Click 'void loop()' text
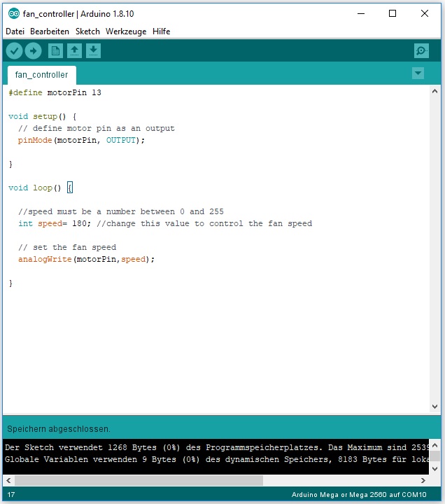 coord(35,188)
